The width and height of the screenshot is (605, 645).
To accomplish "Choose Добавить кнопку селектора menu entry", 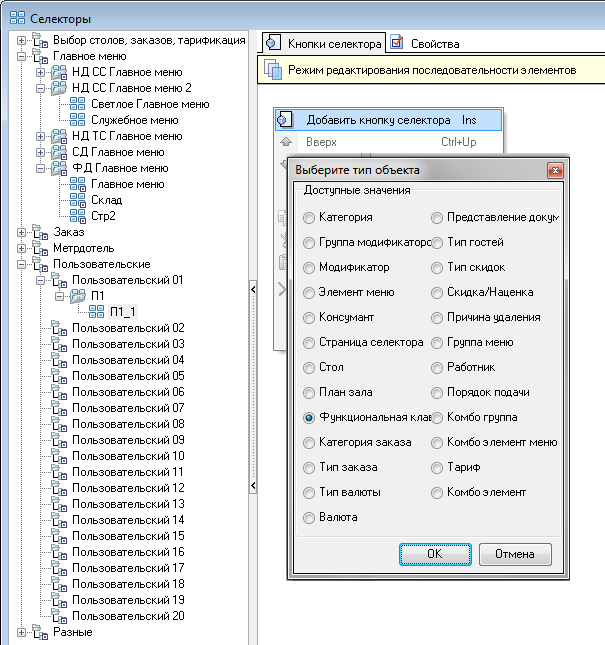I will [x=378, y=120].
